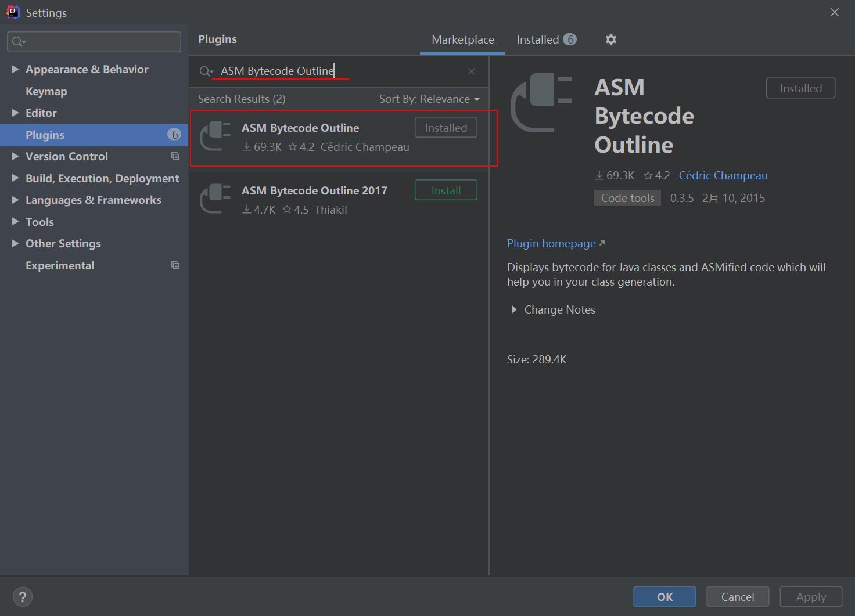
Task: Click the plugin description text
Action: pyautogui.click(x=666, y=275)
